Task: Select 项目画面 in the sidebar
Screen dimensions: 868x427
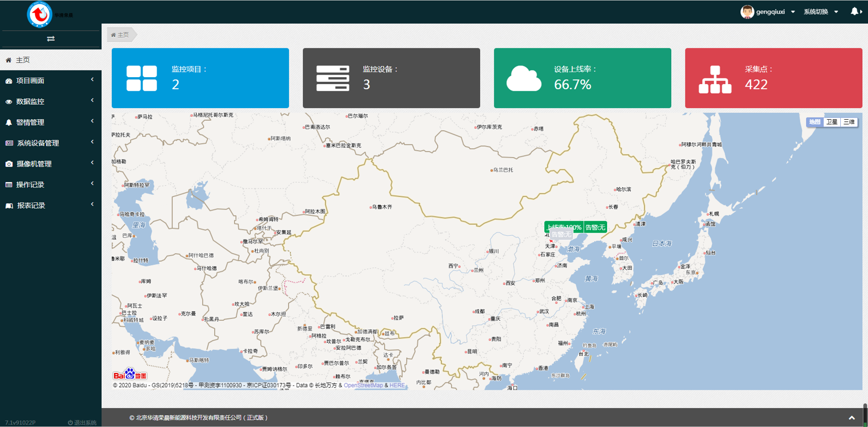Action: [x=50, y=81]
